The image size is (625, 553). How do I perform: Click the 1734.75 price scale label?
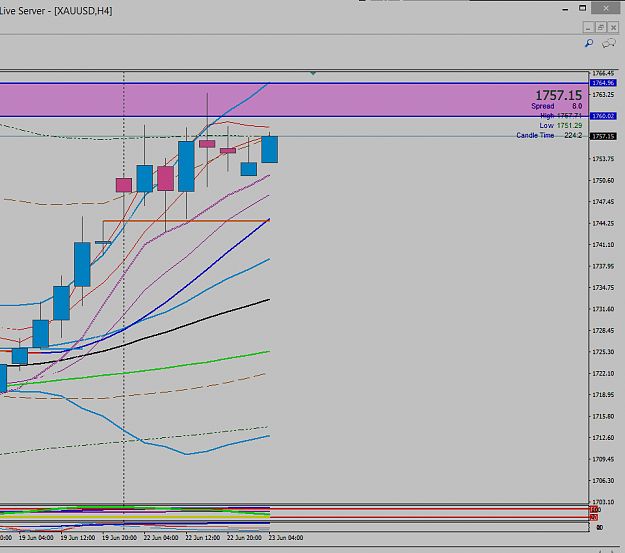(603, 287)
